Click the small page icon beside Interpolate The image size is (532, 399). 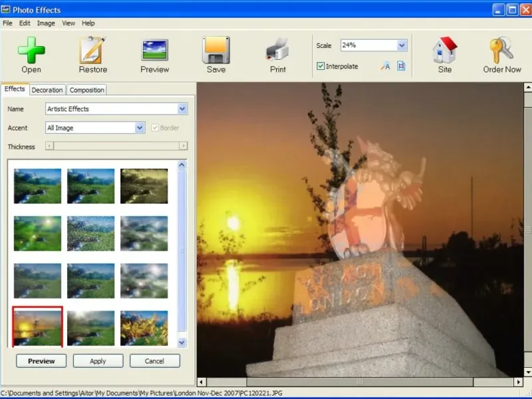click(401, 66)
